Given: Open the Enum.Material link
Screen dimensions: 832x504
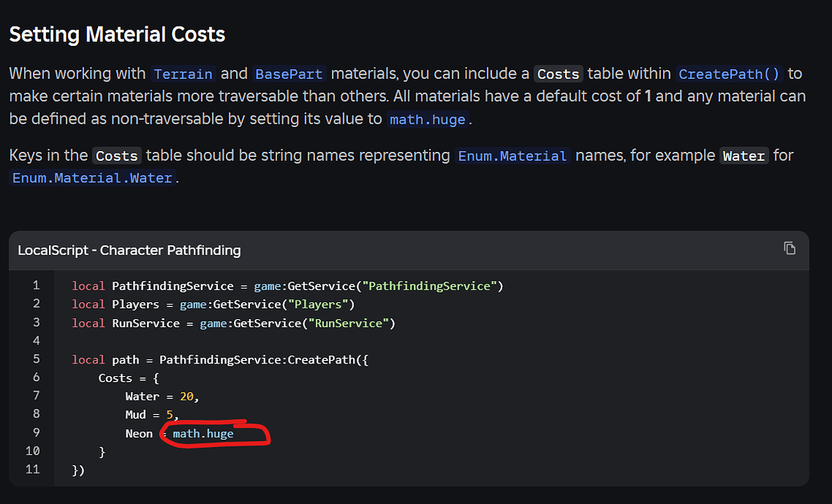Looking at the screenshot, I should (513, 156).
